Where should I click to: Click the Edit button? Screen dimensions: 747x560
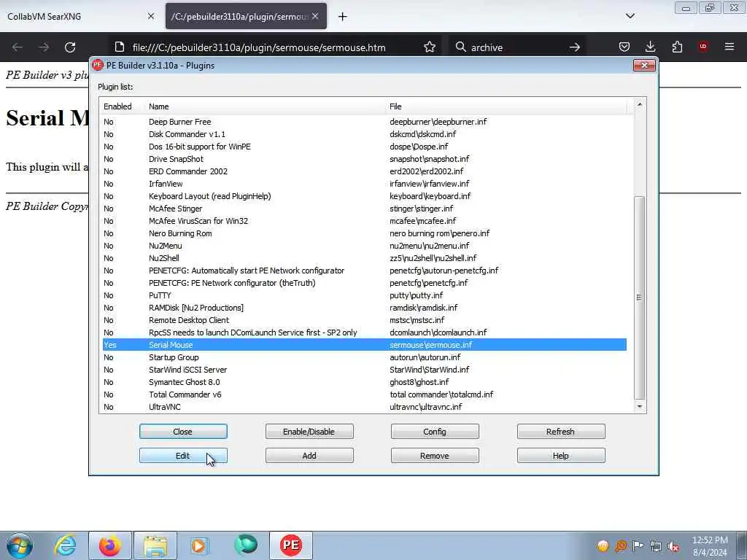(x=183, y=456)
